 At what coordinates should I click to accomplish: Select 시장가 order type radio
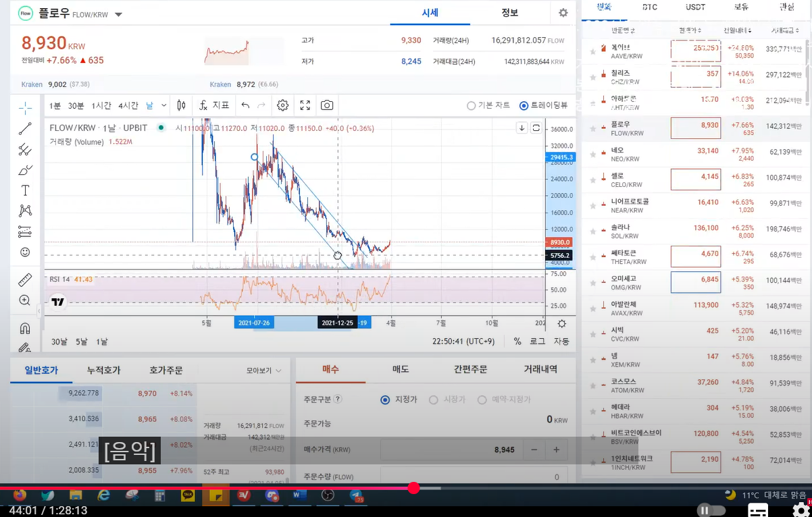(434, 400)
